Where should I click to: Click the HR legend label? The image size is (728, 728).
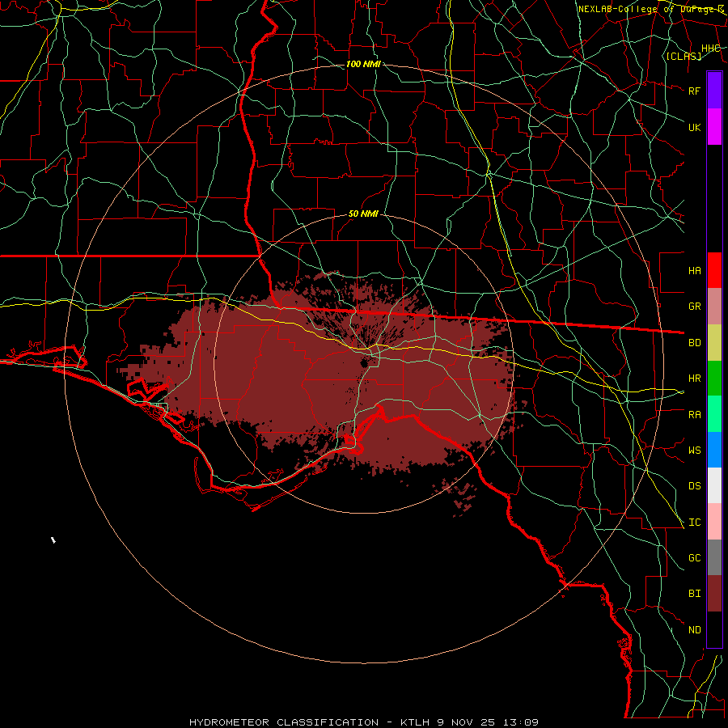(695, 379)
